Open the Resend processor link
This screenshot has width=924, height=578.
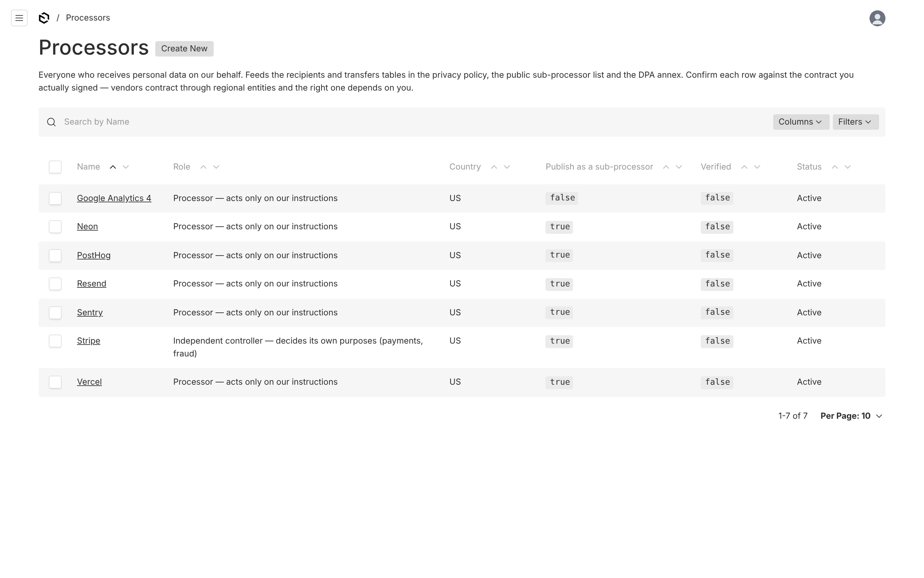[x=92, y=284]
